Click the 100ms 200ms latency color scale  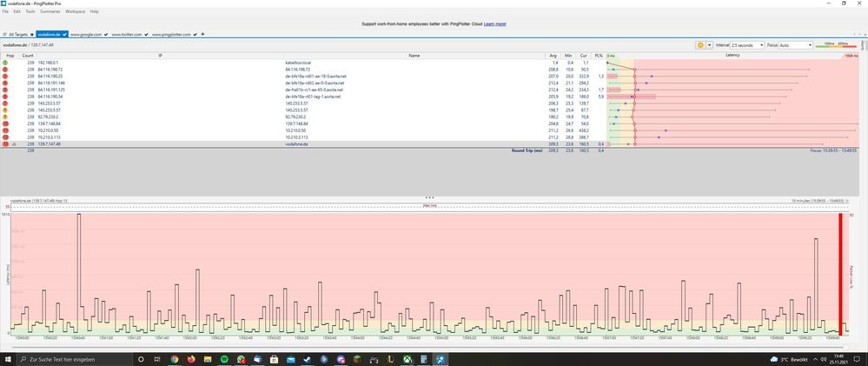click(x=836, y=44)
